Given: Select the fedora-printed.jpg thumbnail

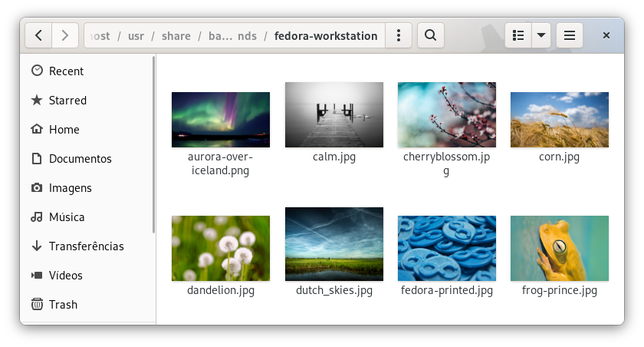Looking at the screenshot, I should point(447,248).
